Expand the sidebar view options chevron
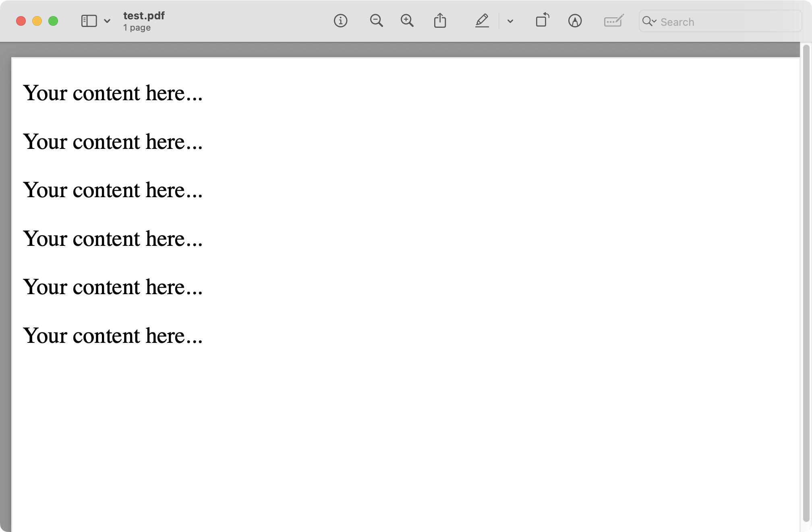Image resolution: width=812 pixels, height=532 pixels. [107, 21]
